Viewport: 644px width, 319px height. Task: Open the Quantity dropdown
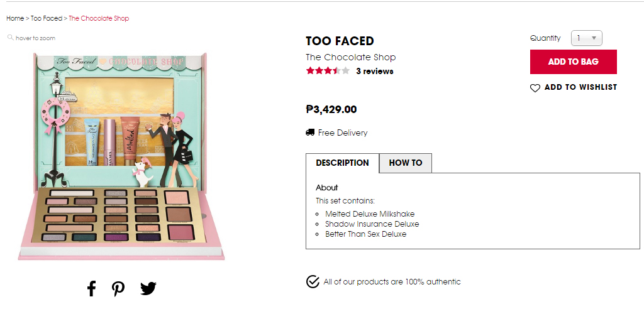point(586,38)
